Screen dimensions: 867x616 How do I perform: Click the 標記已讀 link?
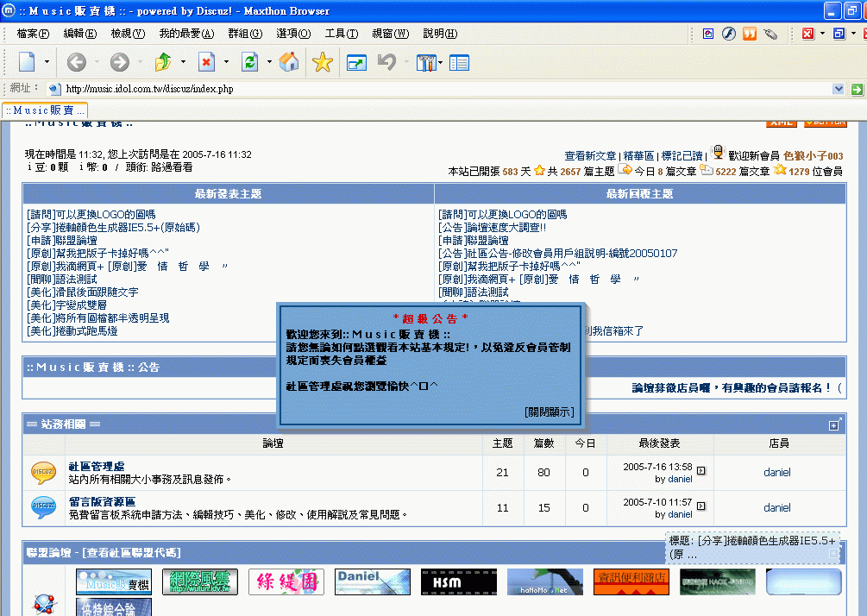682,156
